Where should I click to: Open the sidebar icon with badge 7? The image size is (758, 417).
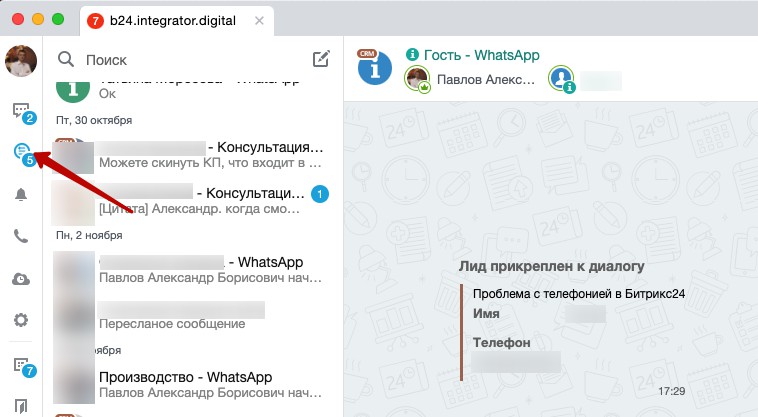(x=24, y=367)
